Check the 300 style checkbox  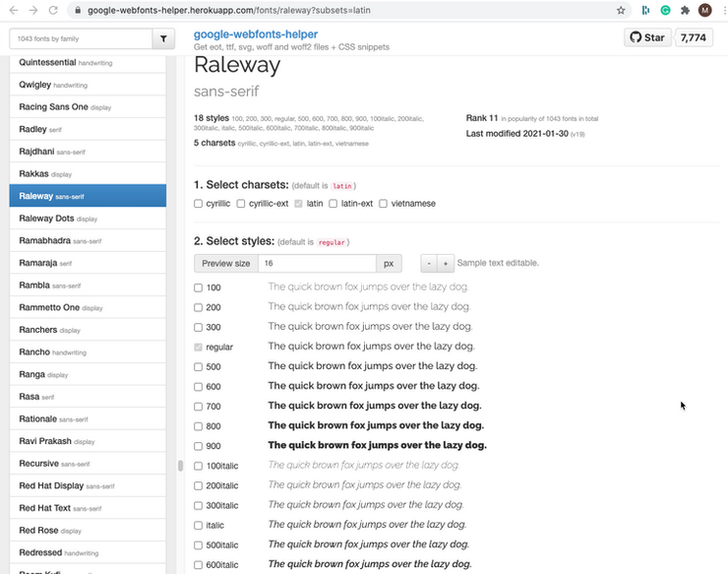click(199, 328)
